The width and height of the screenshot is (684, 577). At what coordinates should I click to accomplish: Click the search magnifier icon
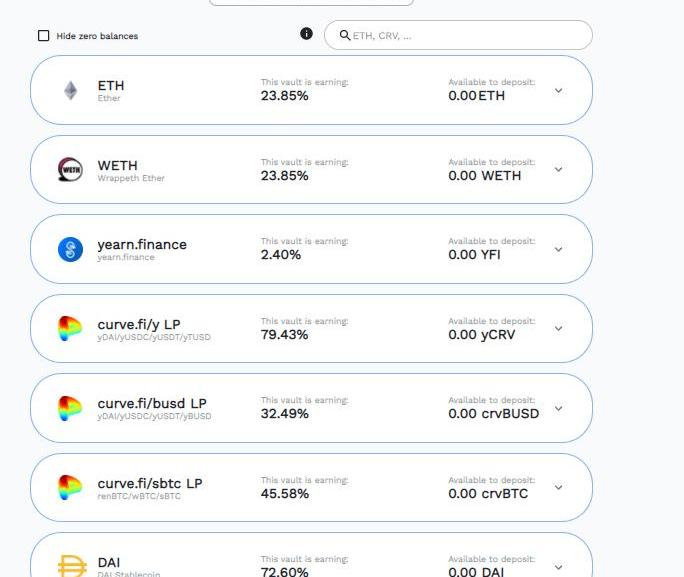click(x=345, y=35)
